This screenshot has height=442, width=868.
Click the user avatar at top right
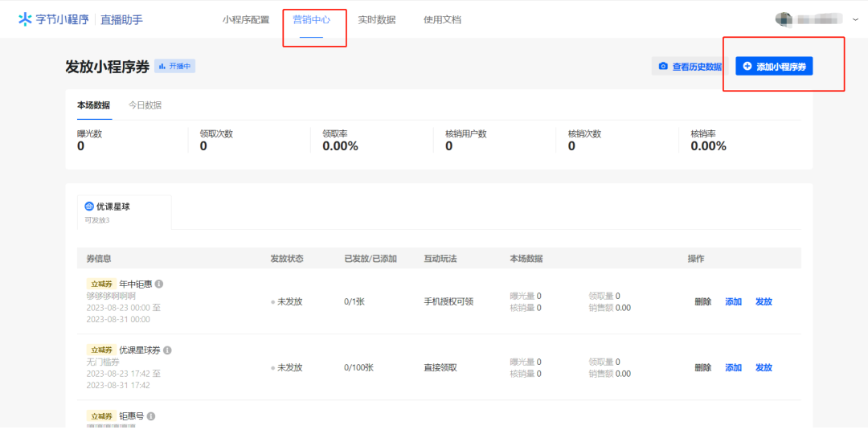(x=783, y=19)
